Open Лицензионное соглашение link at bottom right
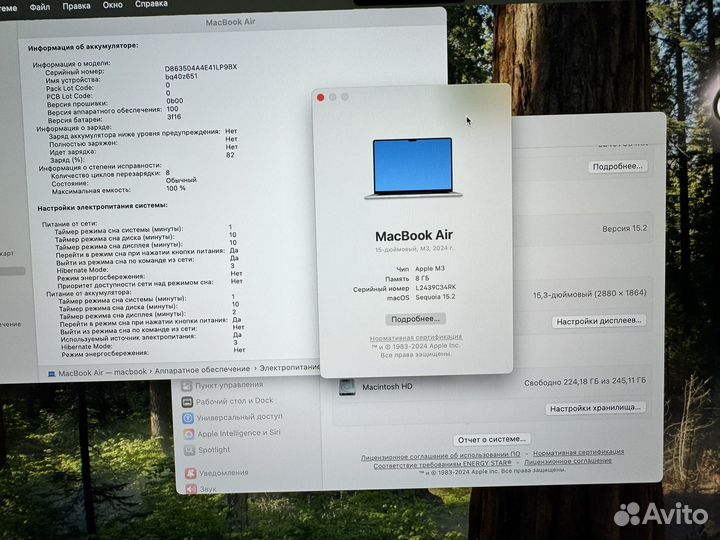720x540 pixels. point(568,461)
